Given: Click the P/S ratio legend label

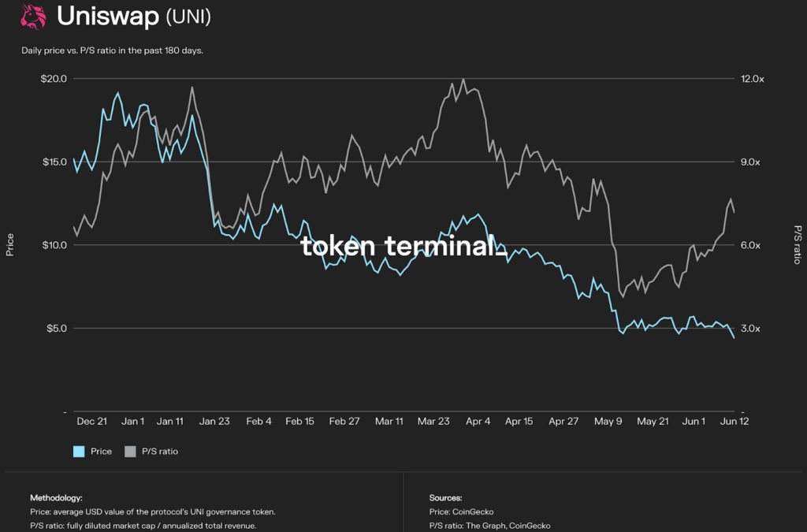Looking at the screenshot, I should 160,452.
